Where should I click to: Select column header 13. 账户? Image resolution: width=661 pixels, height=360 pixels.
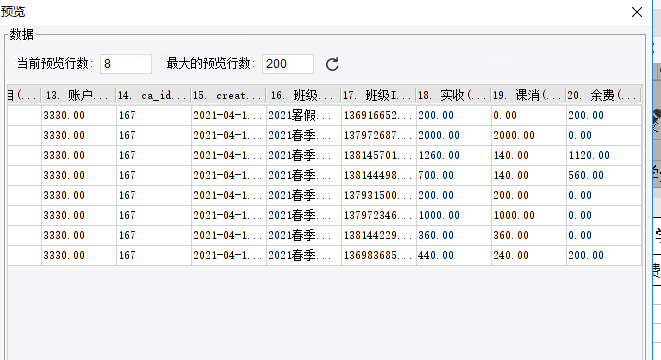78,95
